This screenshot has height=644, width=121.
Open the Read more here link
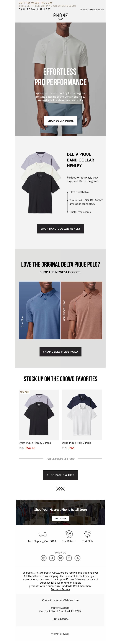point(82,586)
